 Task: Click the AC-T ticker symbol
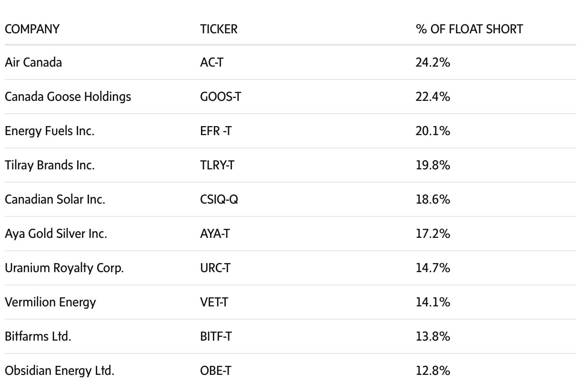click(211, 62)
